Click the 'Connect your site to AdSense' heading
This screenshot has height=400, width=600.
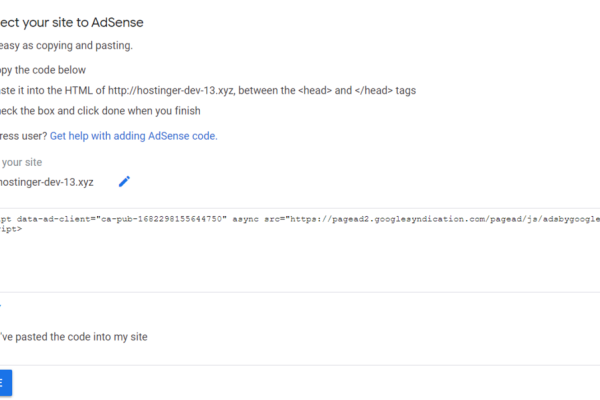point(80,22)
